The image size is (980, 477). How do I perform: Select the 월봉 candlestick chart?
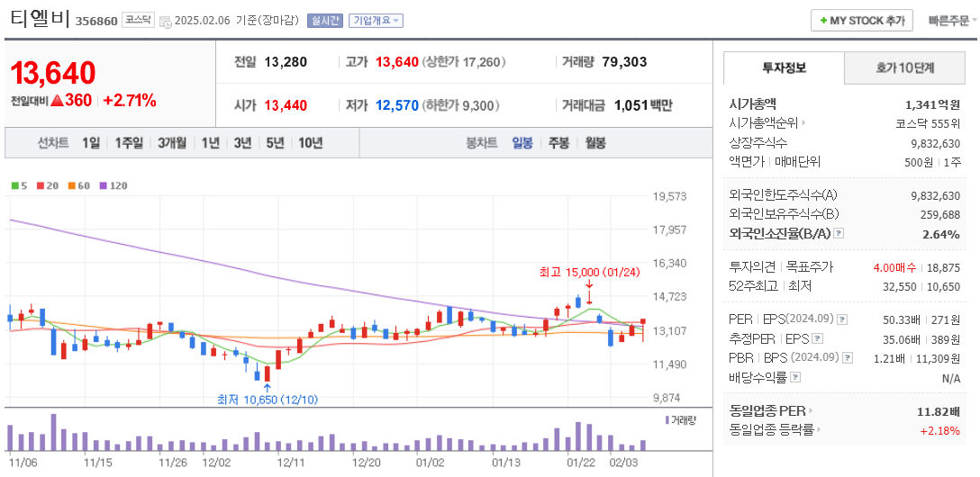595,143
